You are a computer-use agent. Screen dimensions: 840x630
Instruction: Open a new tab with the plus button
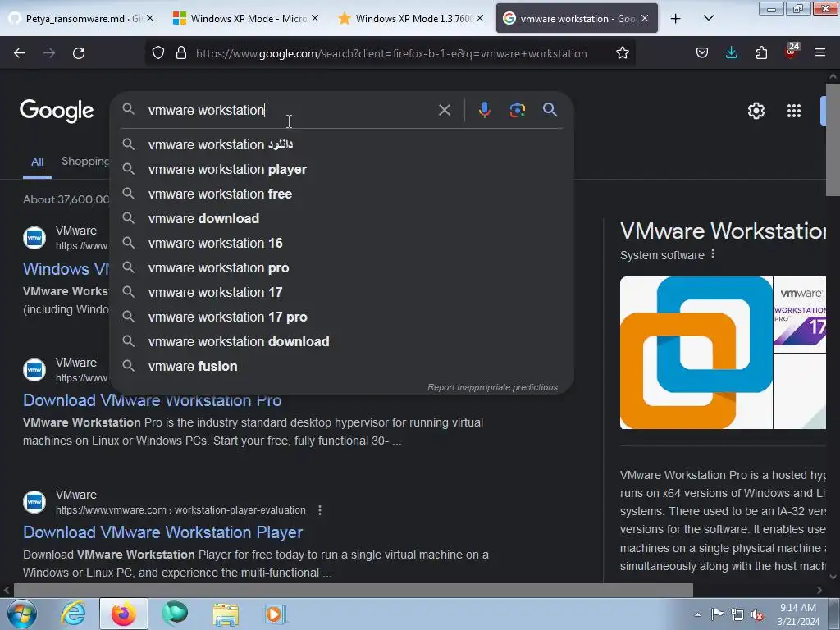pos(676,19)
